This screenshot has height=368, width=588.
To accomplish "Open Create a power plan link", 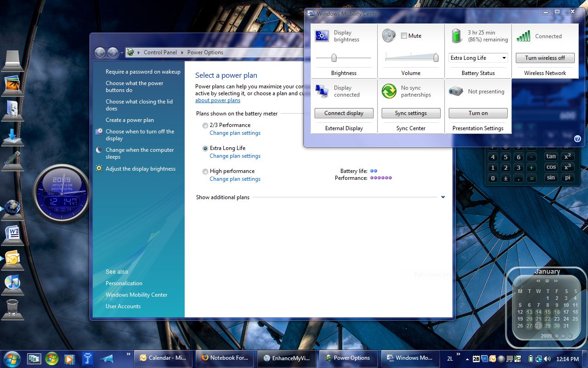I will (130, 120).
